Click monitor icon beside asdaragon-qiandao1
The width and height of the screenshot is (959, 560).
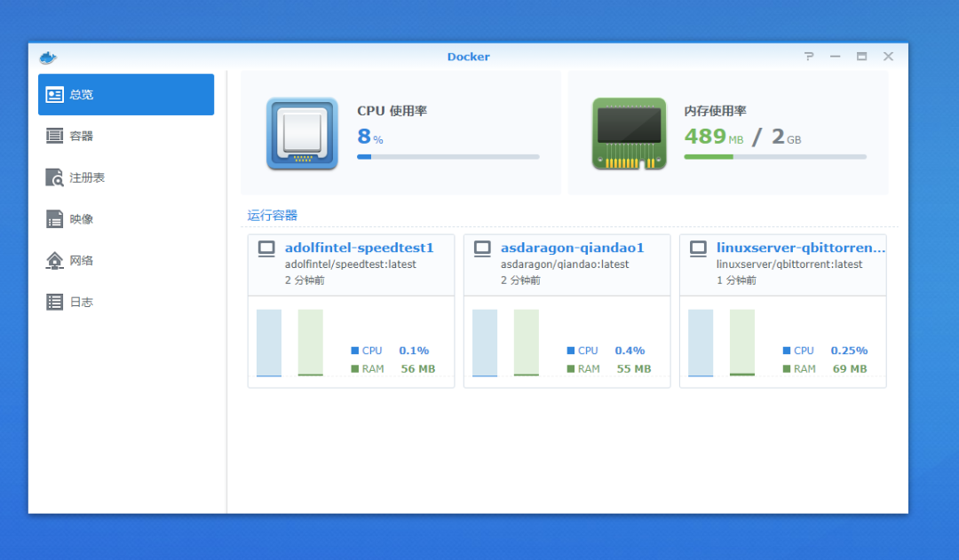(482, 248)
